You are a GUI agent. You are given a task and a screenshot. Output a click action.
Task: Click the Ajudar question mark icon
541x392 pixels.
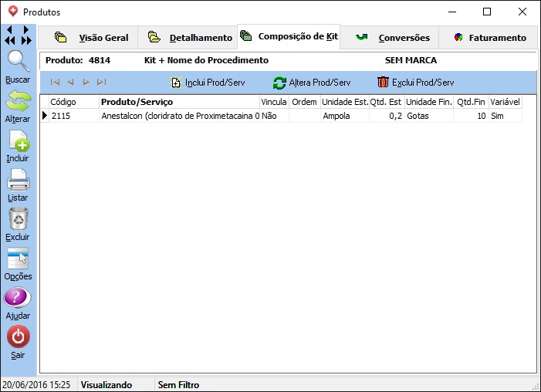click(x=18, y=299)
